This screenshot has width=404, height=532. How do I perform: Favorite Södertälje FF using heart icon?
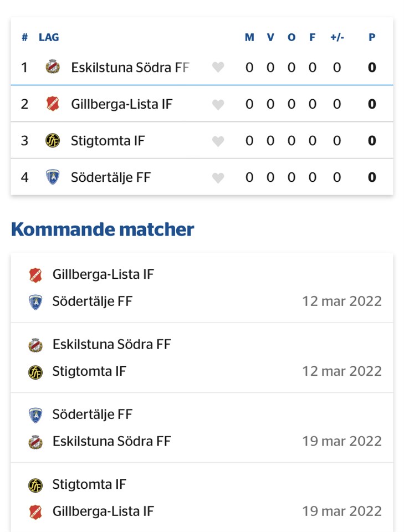click(x=218, y=177)
